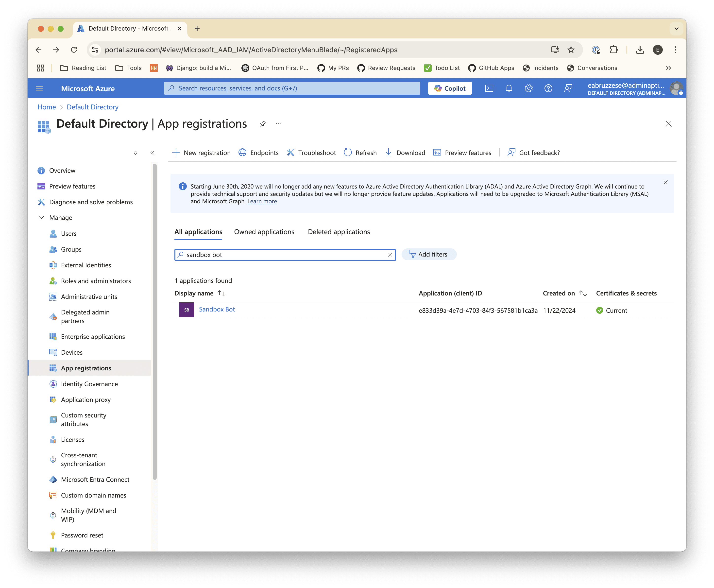The width and height of the screenshot is (714, 588).
Task: Click New registration
Action: [201, 153]
